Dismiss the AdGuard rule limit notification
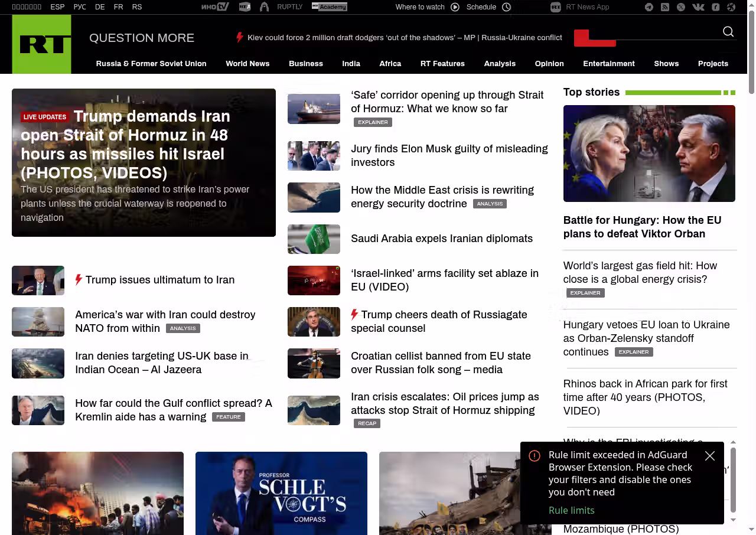This screenshot has width=756, height=535. point(710,456)
